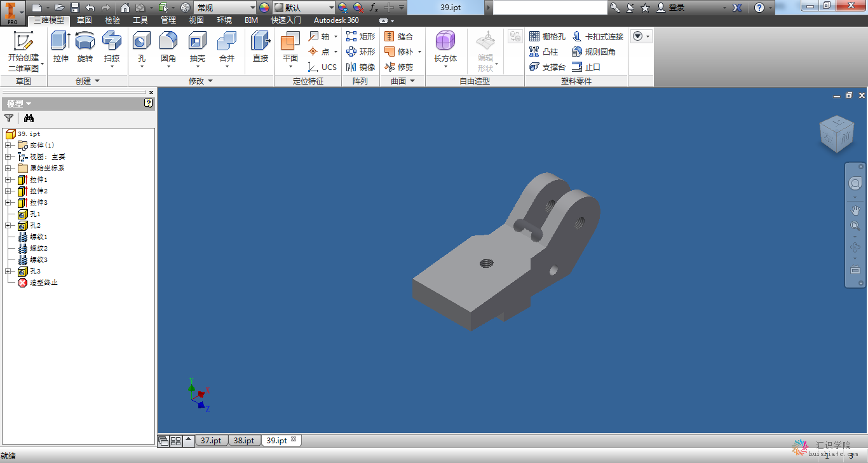Switch to the 38.ipt document tab
Viewport: 868px width, 463px height.
tap(244, 440)
